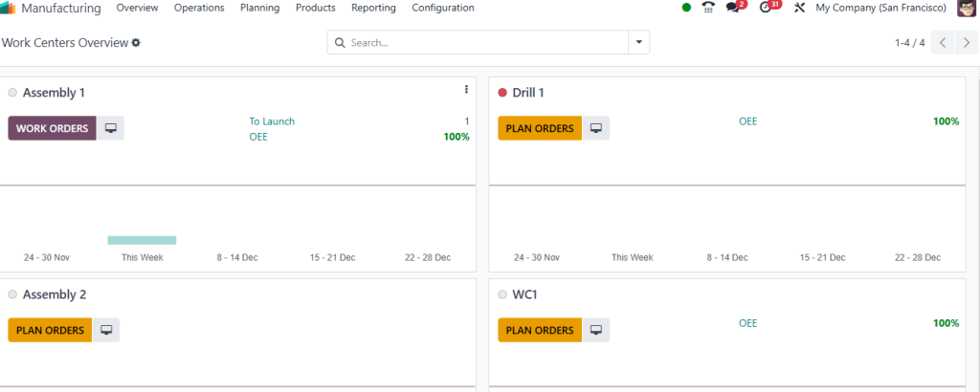980x392 pixels.
Task: Expand the search filter options dropdown
Action: click(x=638, y=42)
